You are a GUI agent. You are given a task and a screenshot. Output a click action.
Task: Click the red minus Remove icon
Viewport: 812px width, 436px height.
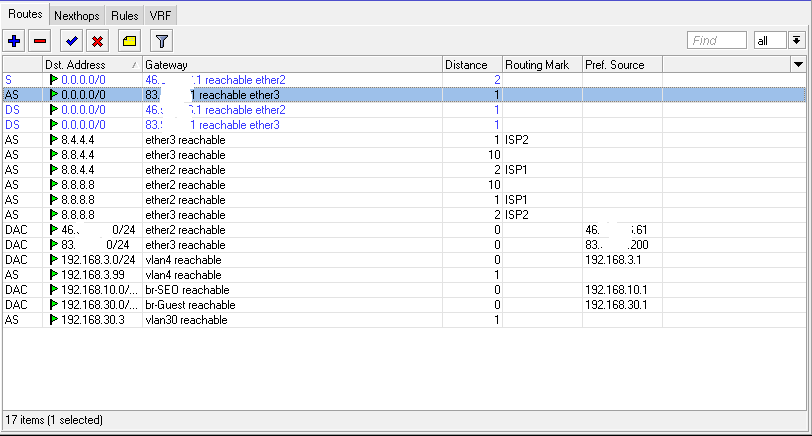pos(40,41)
